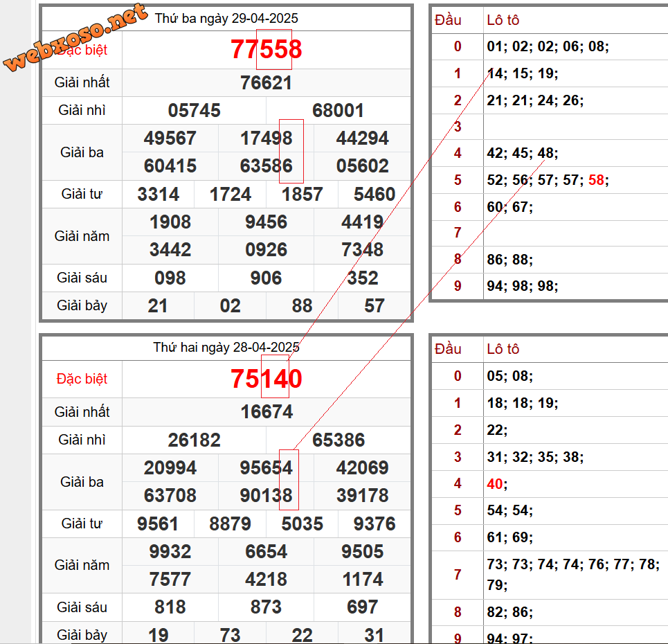668x644 pixels.
Task: Click the sixth prize number 873
Action: 267,607
